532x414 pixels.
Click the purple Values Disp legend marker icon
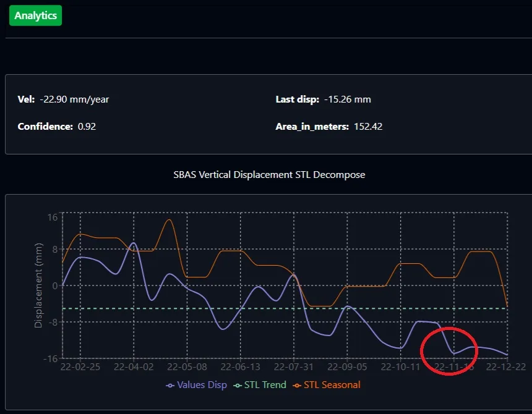[170, 386]
